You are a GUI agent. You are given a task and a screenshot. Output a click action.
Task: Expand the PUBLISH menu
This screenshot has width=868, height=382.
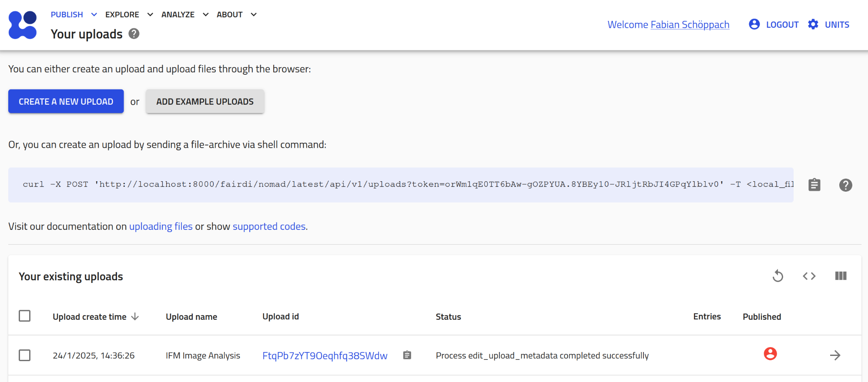click(74, 15)
